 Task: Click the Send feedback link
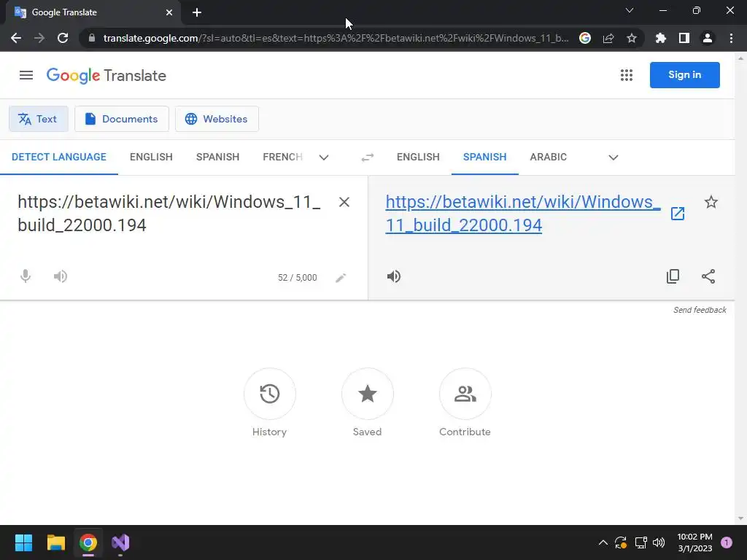(700, 310)
